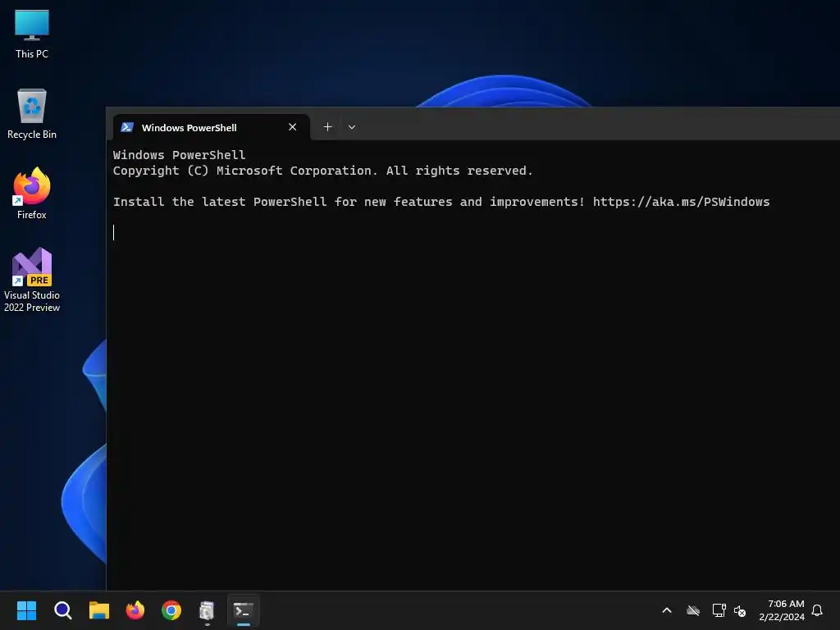Open taskbar Search
Image resolution: width=840 pixels, height=630 pixels.
tap(62, 610)
